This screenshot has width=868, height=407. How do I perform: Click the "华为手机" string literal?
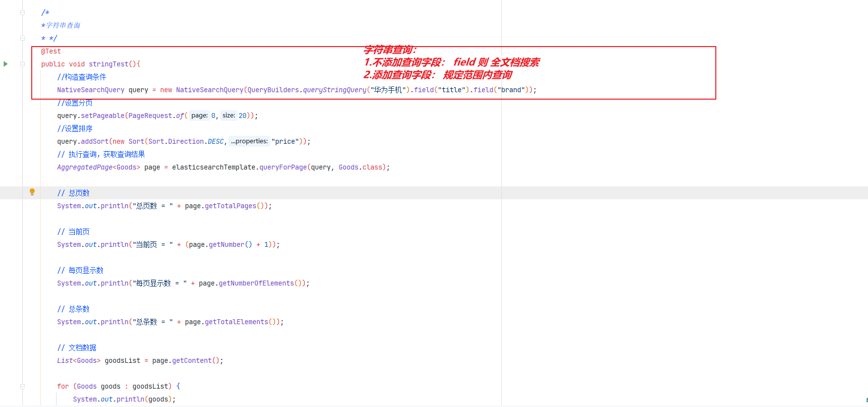(388, 90)
